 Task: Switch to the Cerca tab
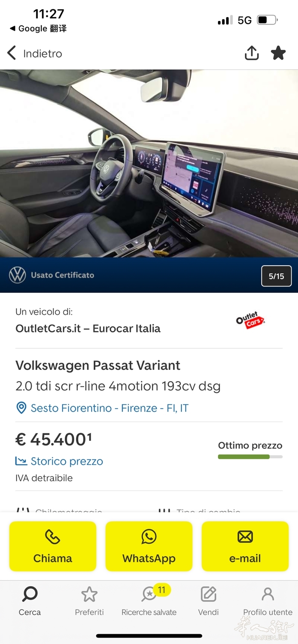[30, 601]
